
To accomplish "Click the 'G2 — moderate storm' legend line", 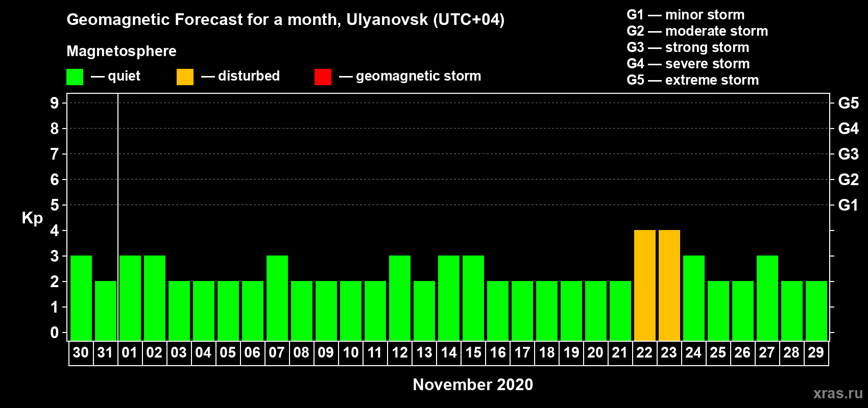I will pos(697,31).
